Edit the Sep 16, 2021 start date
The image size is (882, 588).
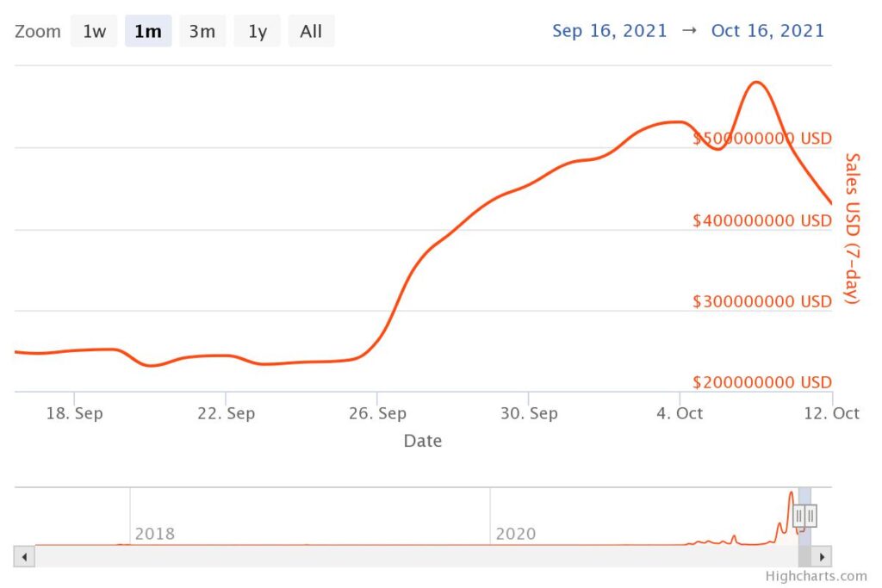pos(609,31)
